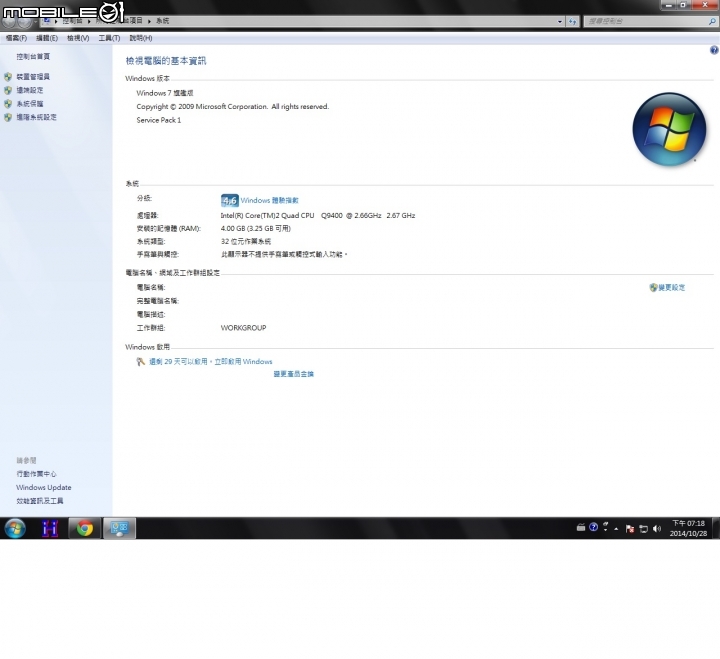Image resolution: width=720 pixels, height=659 pixels.
Task: Click the activation key icon
Action: point(141,362)
